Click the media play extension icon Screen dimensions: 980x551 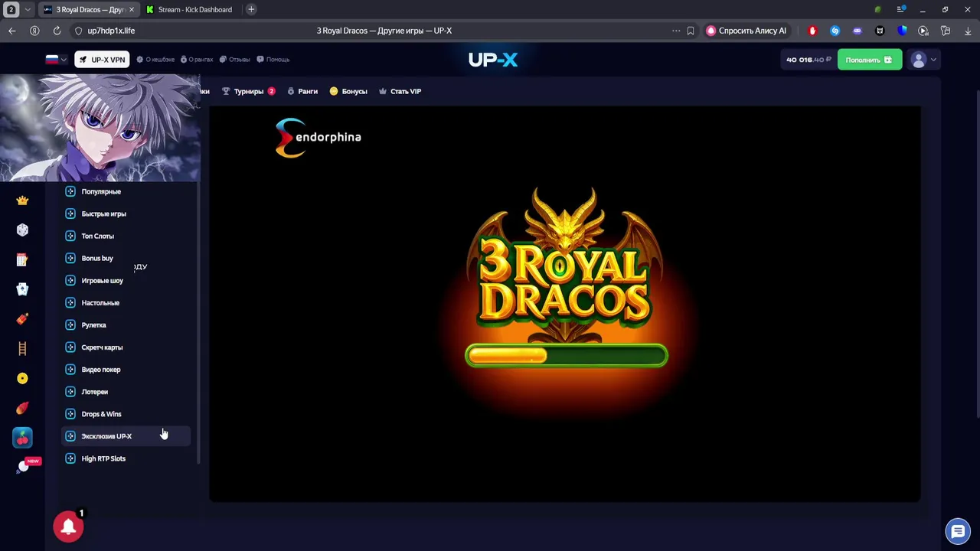pyautogui.click(x=923, y=31)
